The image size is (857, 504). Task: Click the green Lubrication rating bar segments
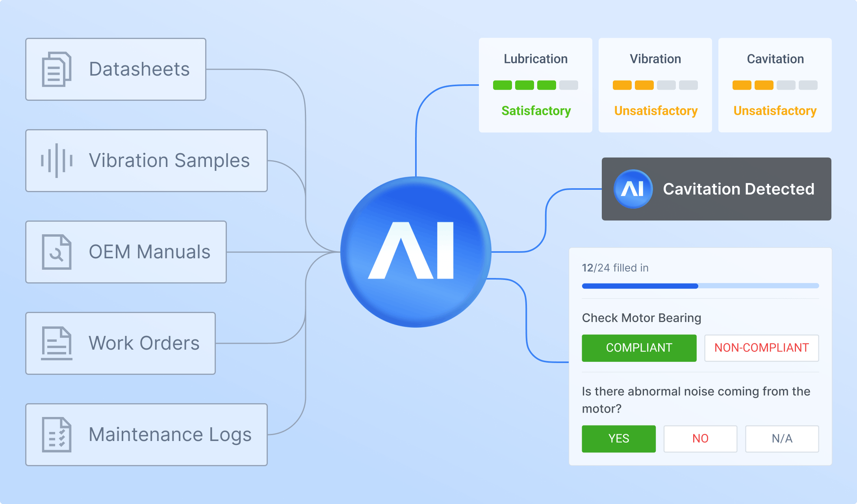pos(524,85)
